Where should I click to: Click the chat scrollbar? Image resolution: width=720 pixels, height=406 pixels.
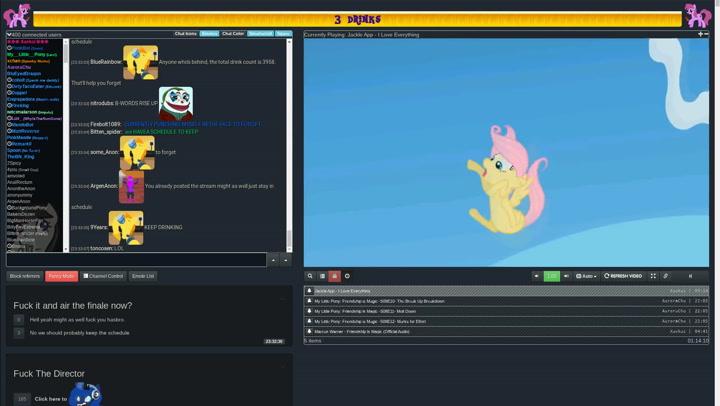pyautogui.click(x=289, y=145)
